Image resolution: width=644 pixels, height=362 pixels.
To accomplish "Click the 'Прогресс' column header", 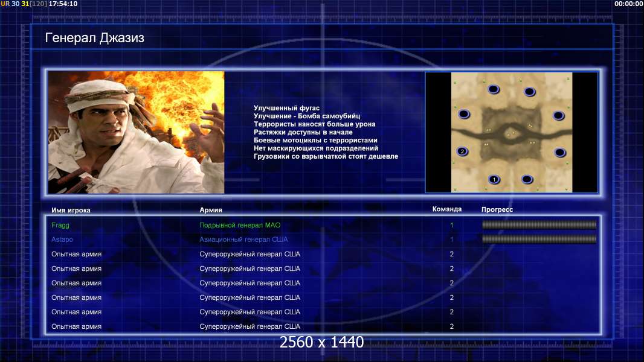I will [497, 209].
